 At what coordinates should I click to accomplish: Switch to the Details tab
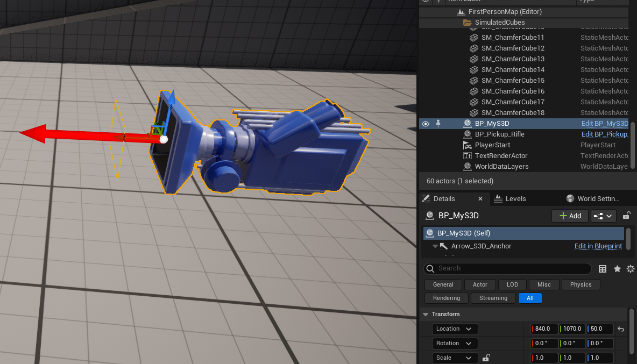point(444,199)
